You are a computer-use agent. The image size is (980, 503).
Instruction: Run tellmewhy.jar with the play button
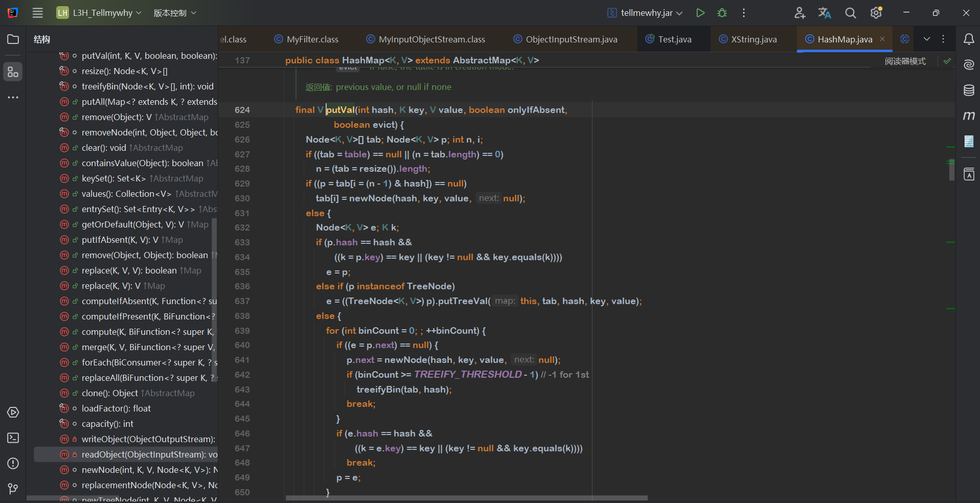[x=700, y=13]
